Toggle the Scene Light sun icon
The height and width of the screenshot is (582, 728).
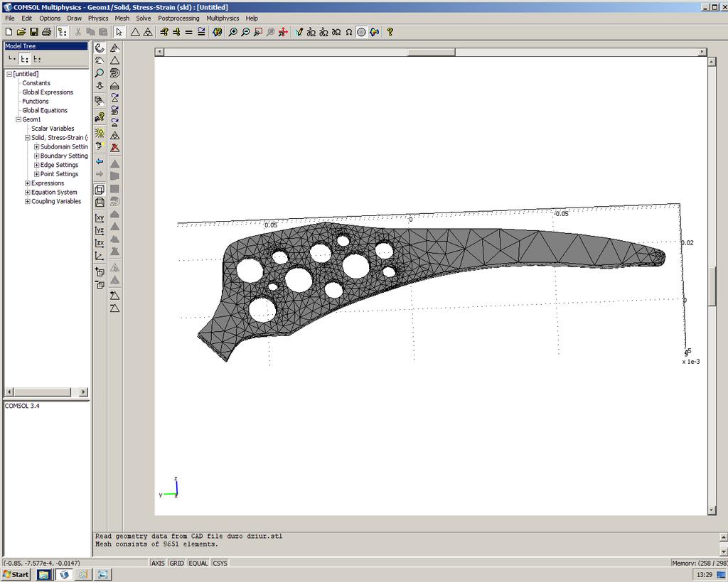tap(100, 133)
